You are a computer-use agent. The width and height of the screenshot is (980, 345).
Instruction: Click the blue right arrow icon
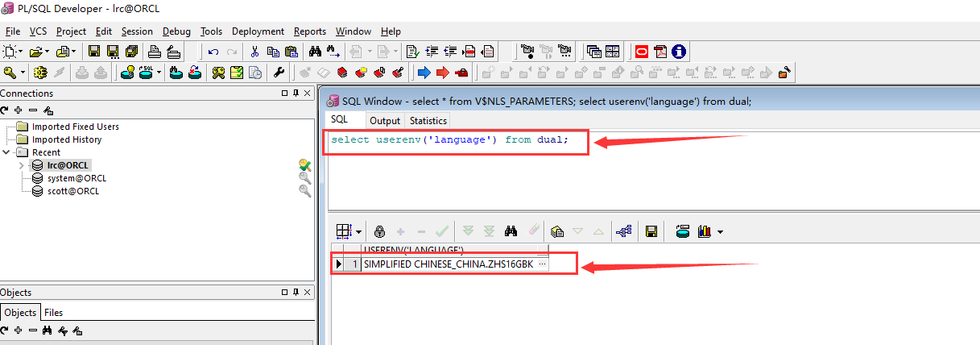[424, 73]
